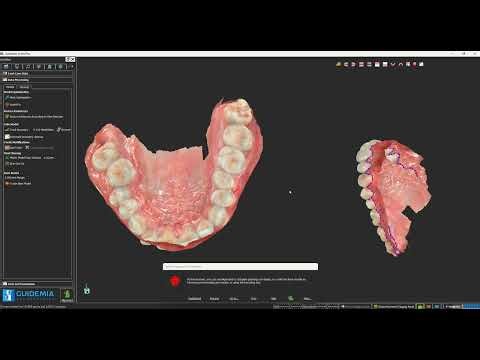Click the right-arrow icon in viewport toolbar
Viewport: 480px width, 360px height.
coord(354,64)
